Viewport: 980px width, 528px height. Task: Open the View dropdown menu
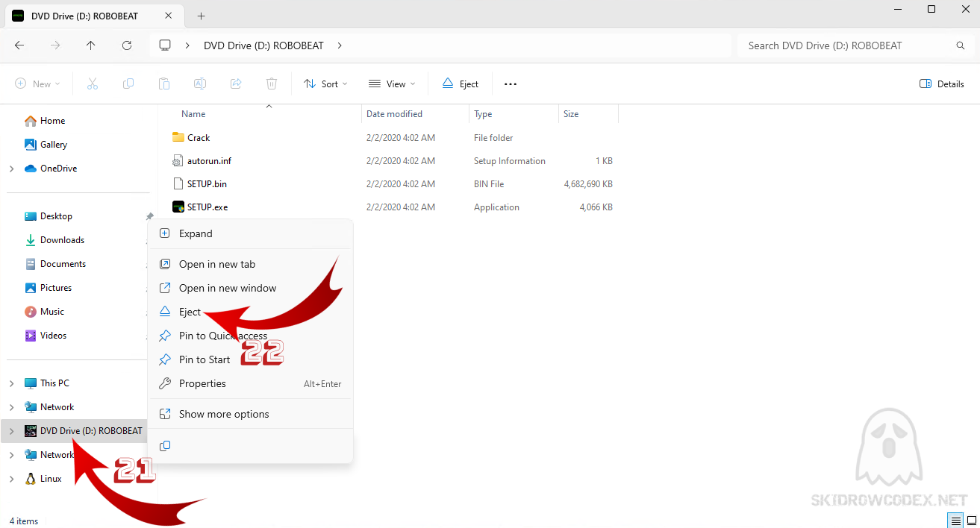[x=392, y=84]
